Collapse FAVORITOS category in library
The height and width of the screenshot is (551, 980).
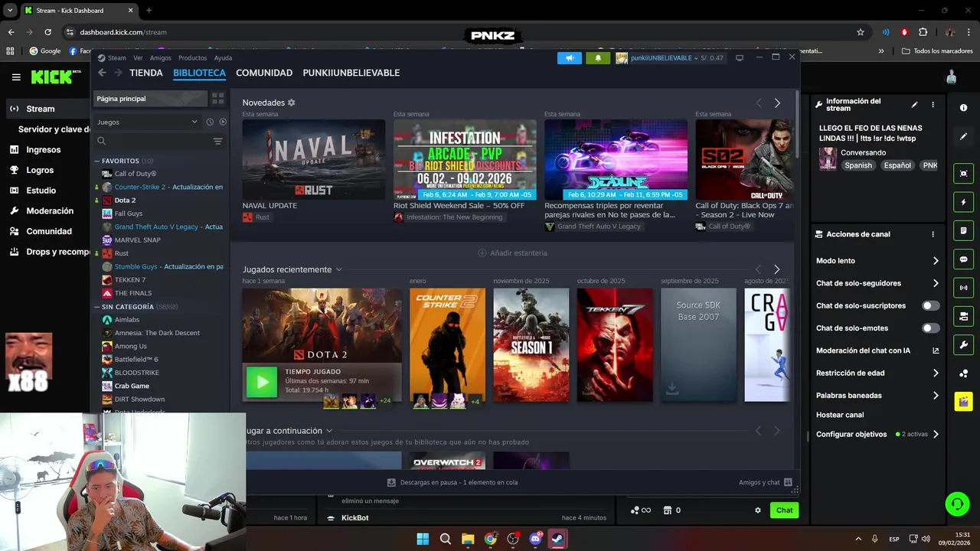pyautogui.click(x=97, y=161)
